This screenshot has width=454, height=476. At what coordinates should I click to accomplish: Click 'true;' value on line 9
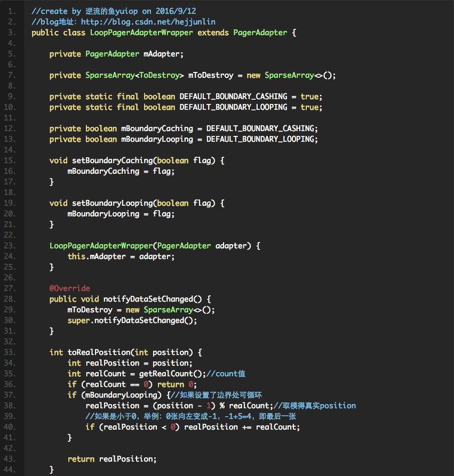coord(312,96)
